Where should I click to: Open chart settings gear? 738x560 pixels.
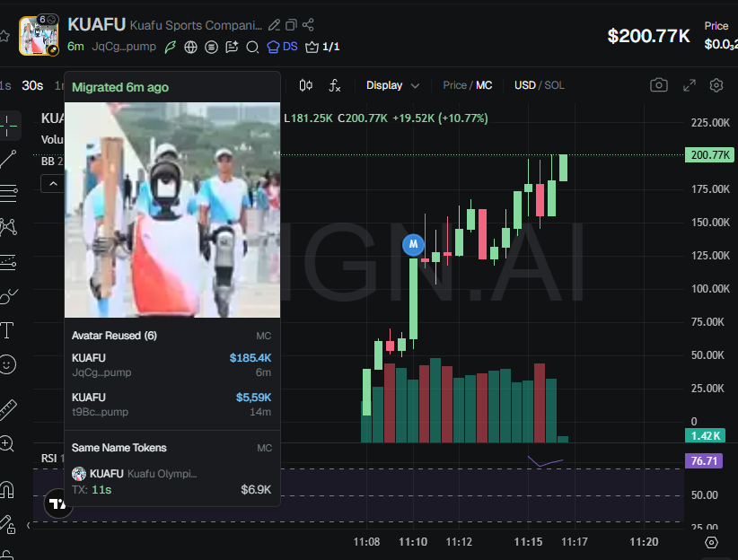pos(716,85)
